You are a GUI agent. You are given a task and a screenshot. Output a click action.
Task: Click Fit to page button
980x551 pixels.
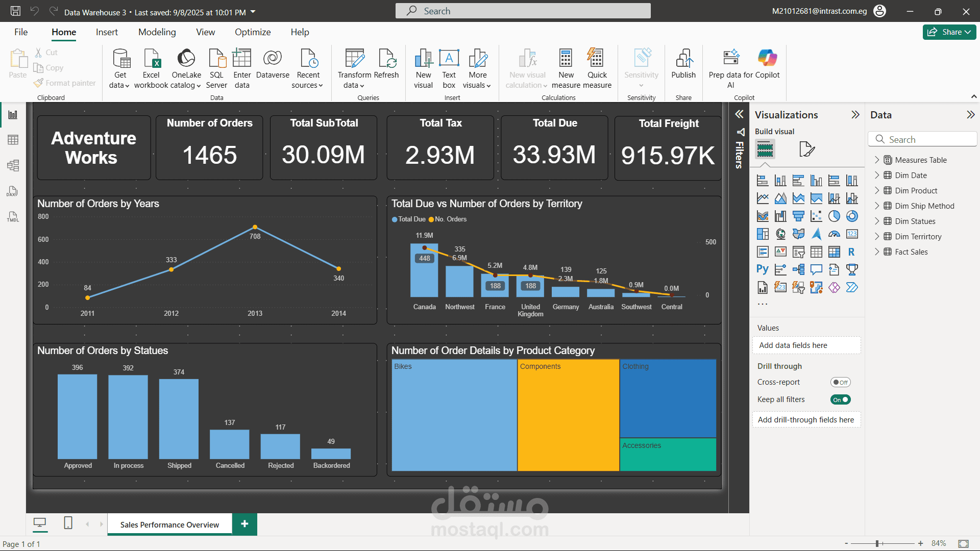coord(963,543)
